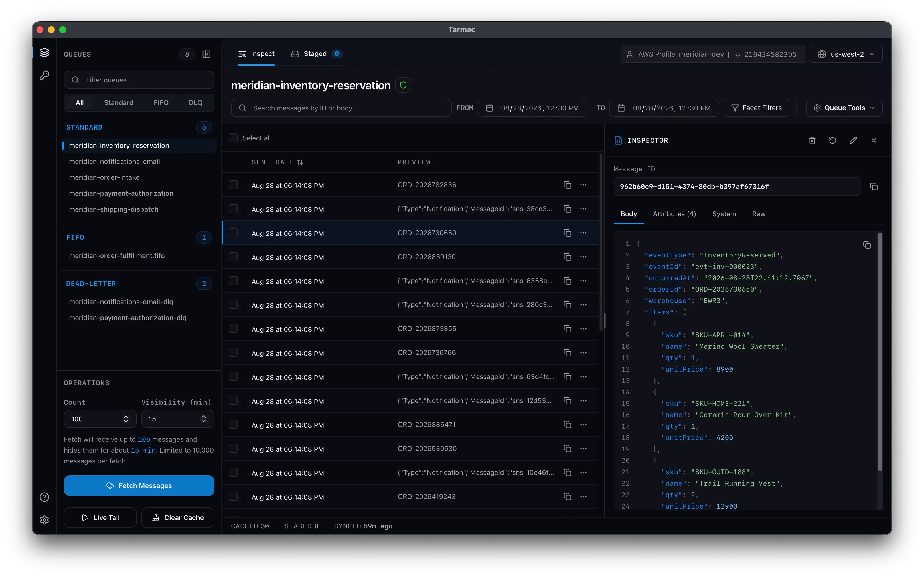924x577 pixels.
Task: Copy the JSON body in code viewer
Action: click(x=867, y=245)
